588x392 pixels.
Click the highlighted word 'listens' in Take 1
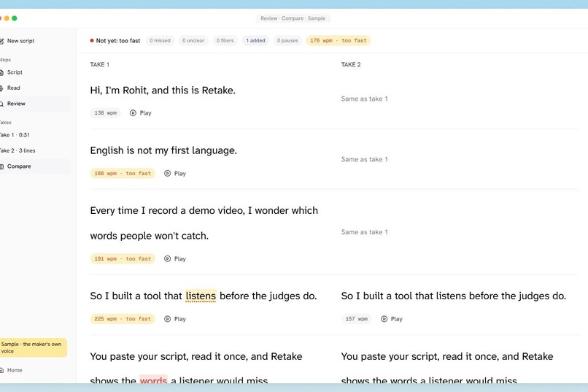click(201, 296)
